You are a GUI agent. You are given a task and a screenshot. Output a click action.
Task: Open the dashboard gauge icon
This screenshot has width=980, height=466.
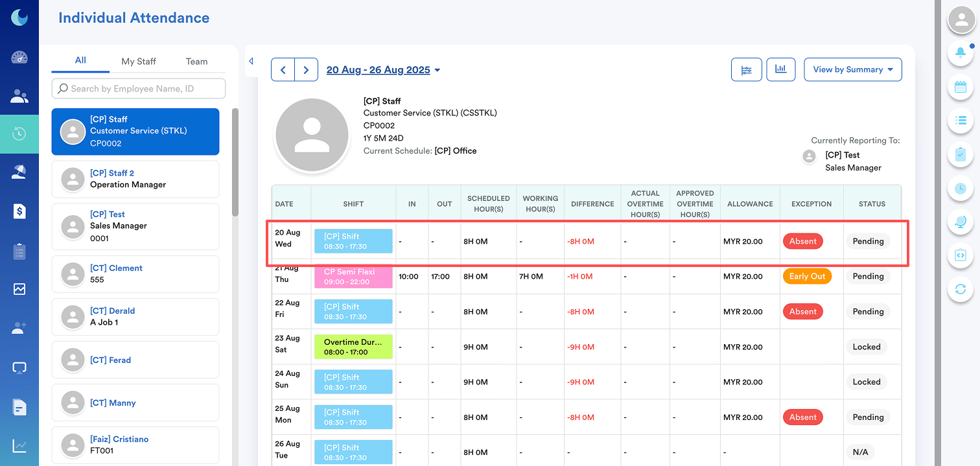coord(19,58)
